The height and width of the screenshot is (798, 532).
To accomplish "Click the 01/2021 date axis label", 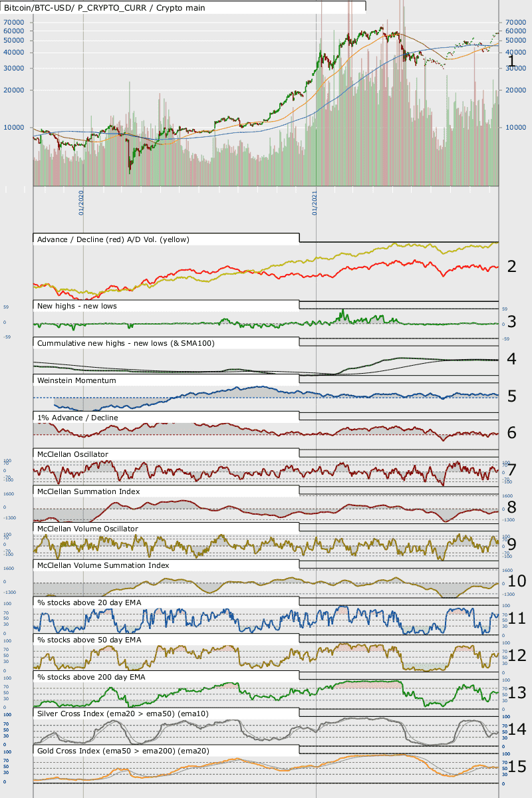I will (x=314, y=203).
